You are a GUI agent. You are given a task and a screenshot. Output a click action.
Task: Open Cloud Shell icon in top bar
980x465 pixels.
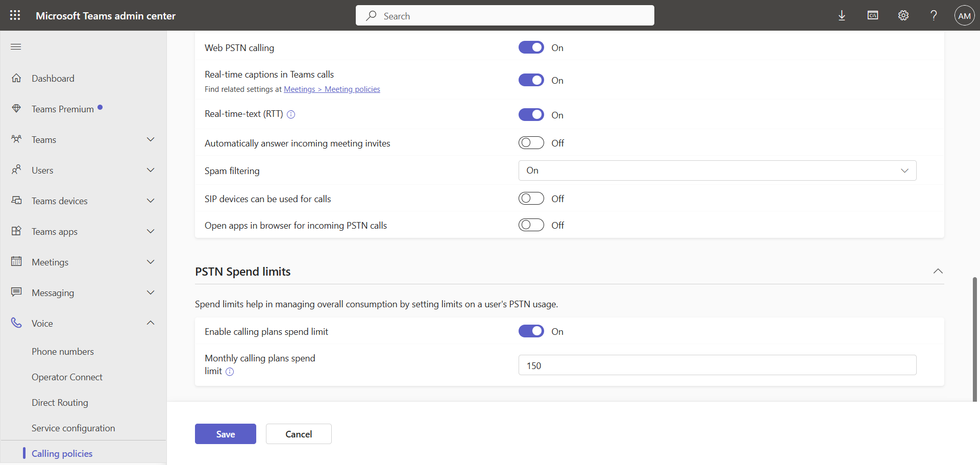click(872, 15)
